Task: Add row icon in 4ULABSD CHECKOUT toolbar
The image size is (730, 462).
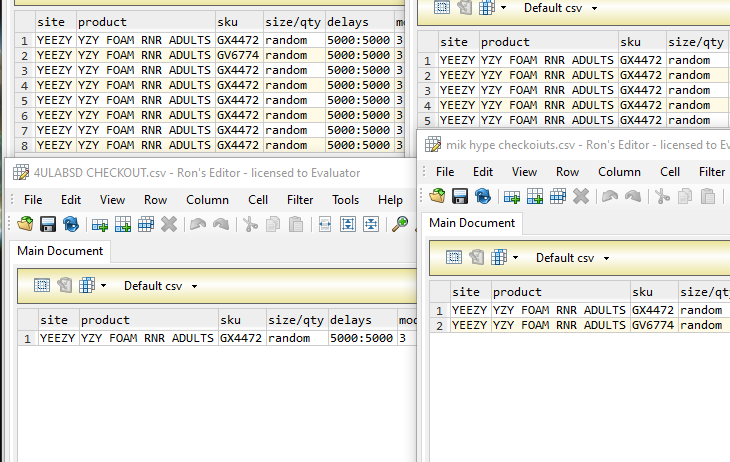Action: click(100, 224)
